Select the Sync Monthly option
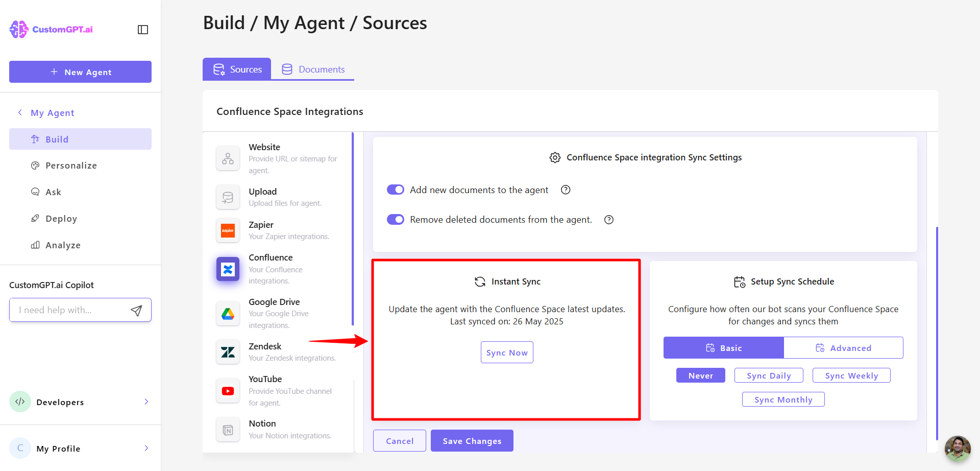980x471 pixels. 783,399
